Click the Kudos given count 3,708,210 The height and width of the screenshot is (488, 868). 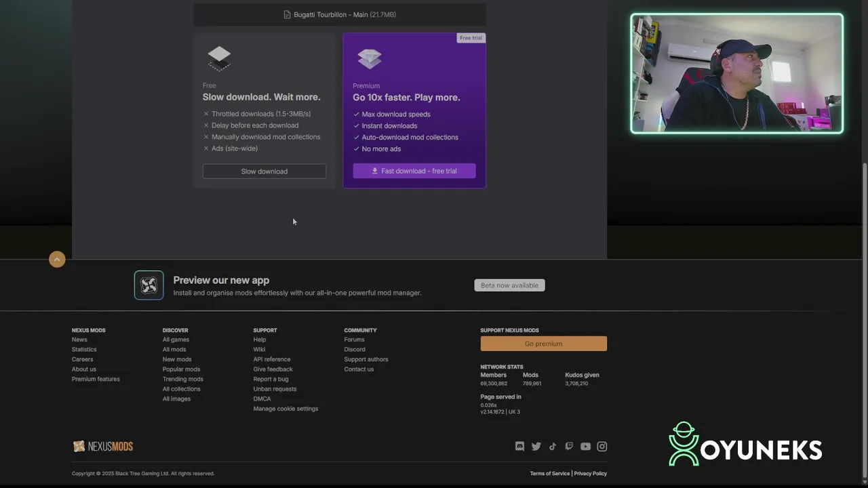tap(576, 384)
